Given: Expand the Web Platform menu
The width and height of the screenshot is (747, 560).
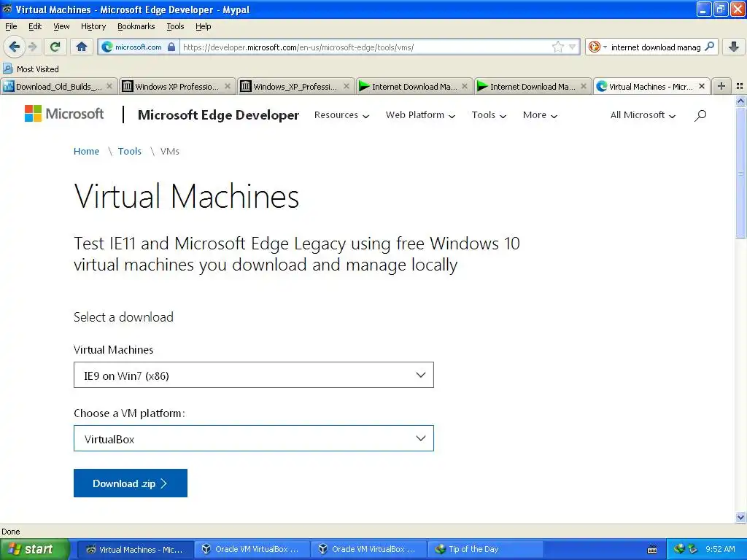Looking at the screenshot, I should coord(420,115).
